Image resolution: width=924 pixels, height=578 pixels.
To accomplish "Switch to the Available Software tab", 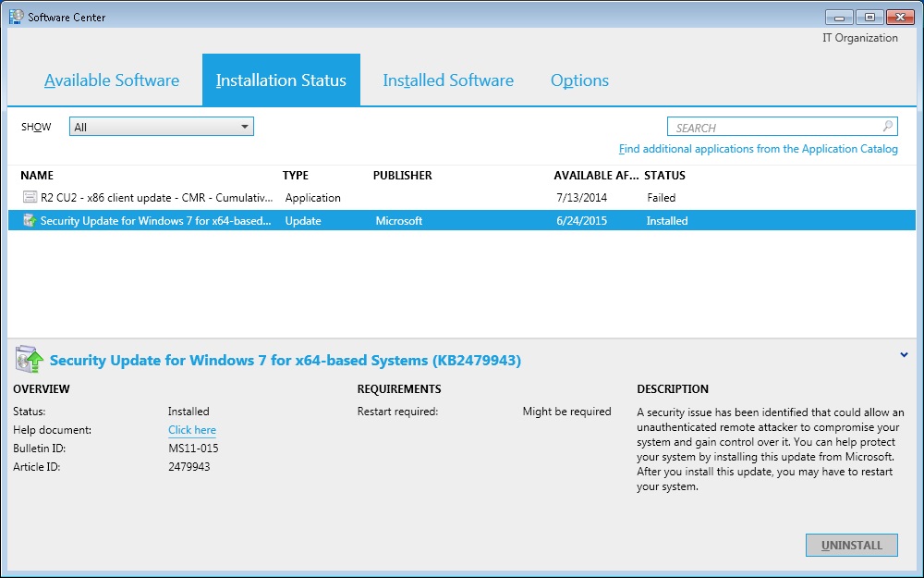I will point(112,80).
